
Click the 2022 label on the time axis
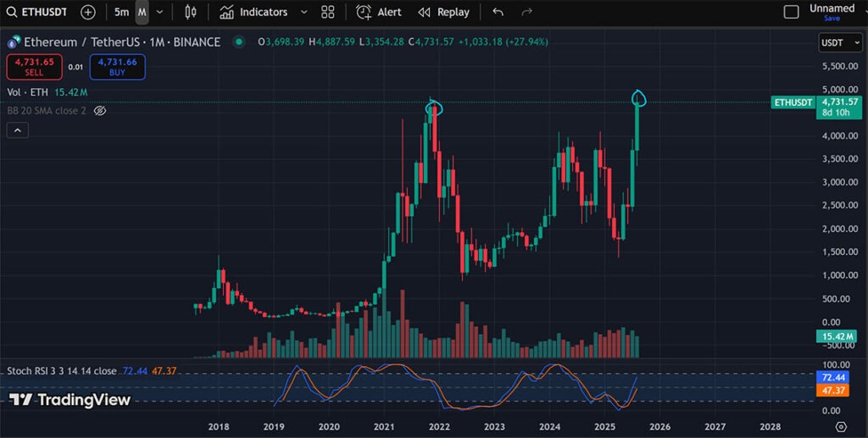[439, 428]
